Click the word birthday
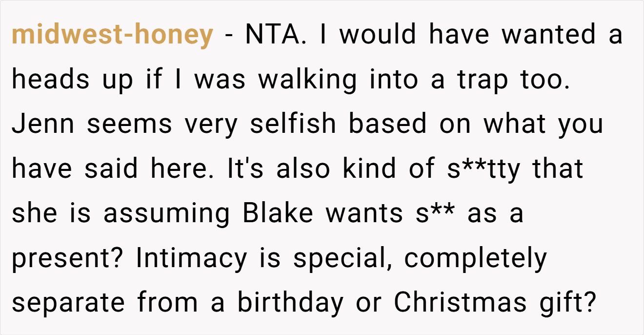This screenshot has width=644, height=335. pyautogui.click(x=291, y=304)
